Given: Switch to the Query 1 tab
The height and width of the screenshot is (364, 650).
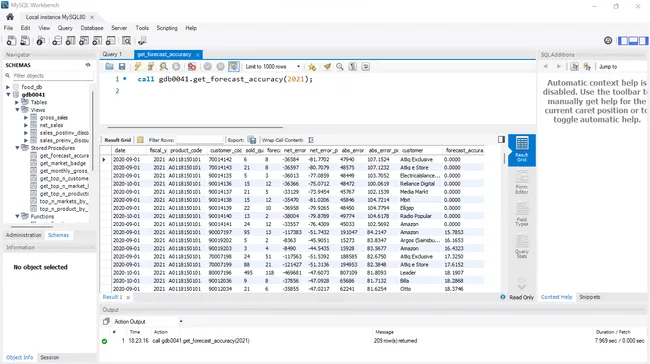Looking at the screenshot, I should click(112, 54).
